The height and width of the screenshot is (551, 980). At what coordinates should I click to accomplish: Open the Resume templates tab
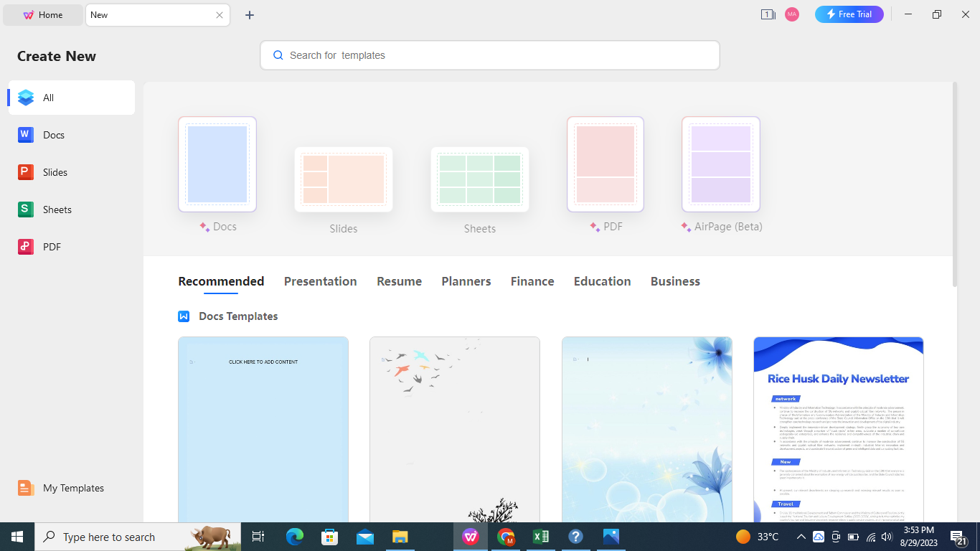tap(399, 281)
